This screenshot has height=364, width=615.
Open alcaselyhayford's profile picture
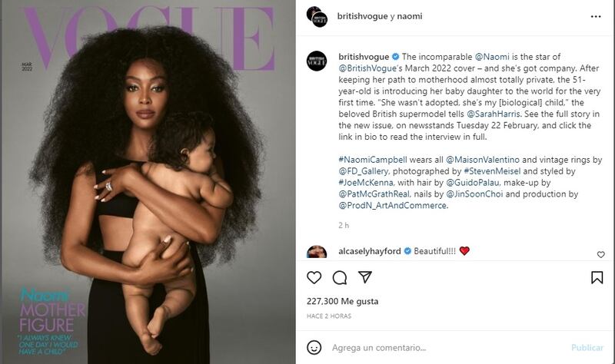317,252
